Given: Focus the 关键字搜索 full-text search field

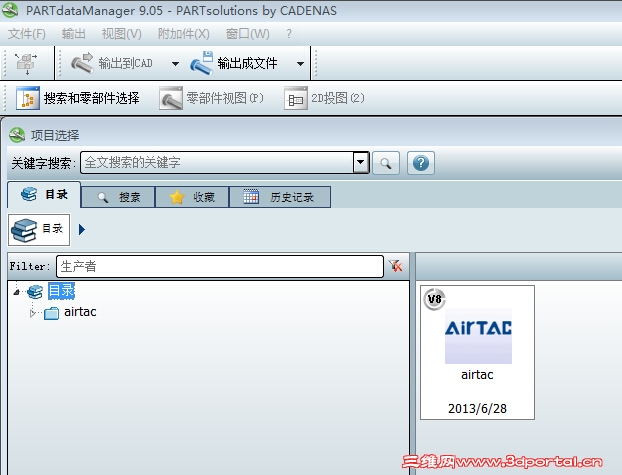Looking at the screenshot, I should [x=217, y=162].
